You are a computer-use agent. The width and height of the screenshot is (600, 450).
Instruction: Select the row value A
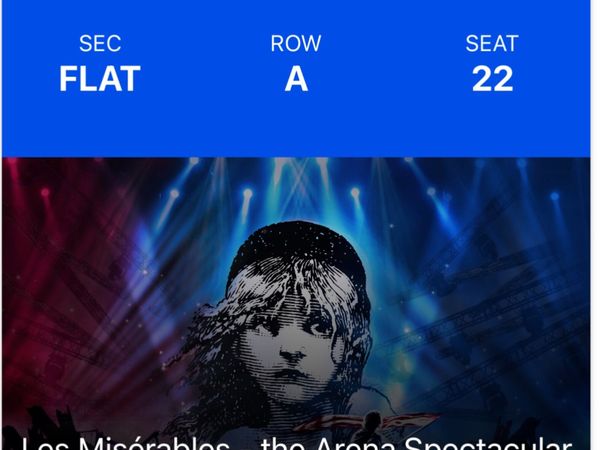click(x=296, y=79)
